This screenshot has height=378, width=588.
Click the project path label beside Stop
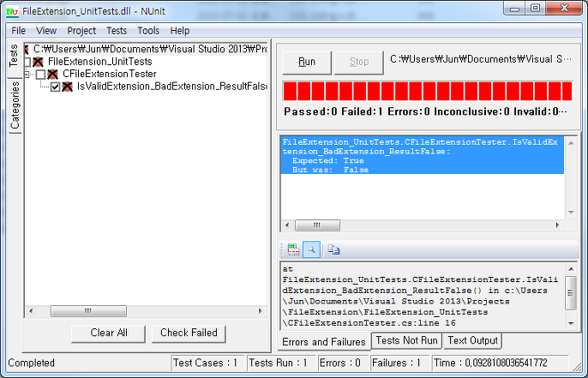point(481,60)
